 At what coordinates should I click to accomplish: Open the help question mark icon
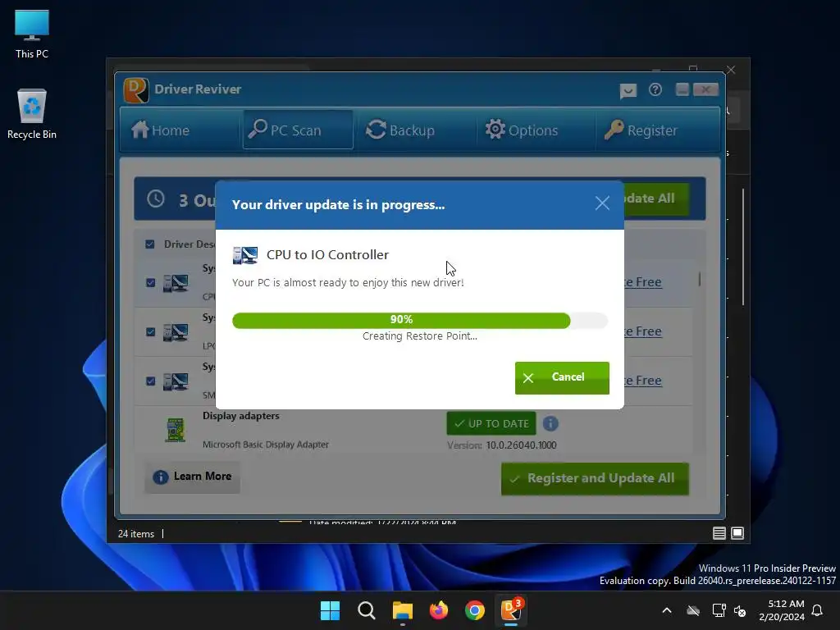tap(655, 89)
